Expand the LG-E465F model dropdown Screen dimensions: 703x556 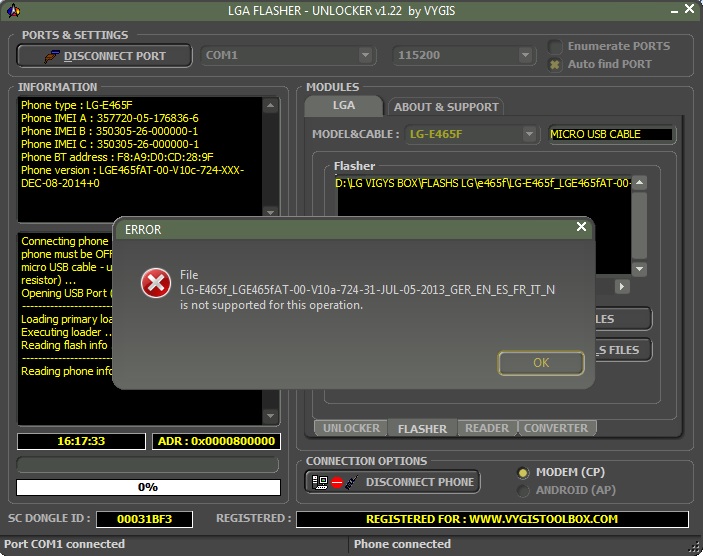tap(529, 134)
